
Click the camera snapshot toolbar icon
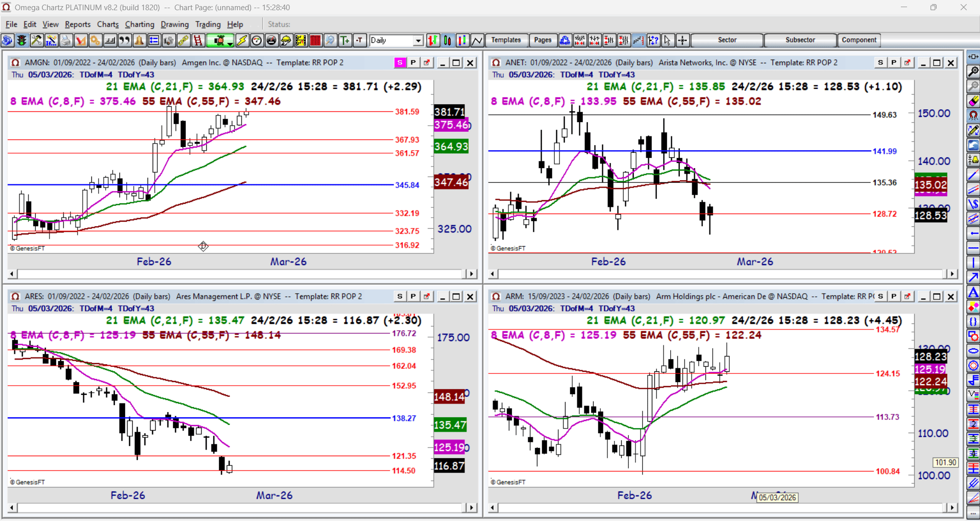click(169, 40)
